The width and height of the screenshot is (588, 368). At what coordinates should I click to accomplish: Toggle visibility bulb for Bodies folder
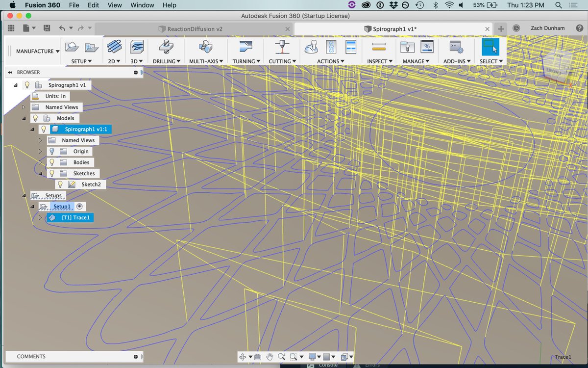pos(52,162)
